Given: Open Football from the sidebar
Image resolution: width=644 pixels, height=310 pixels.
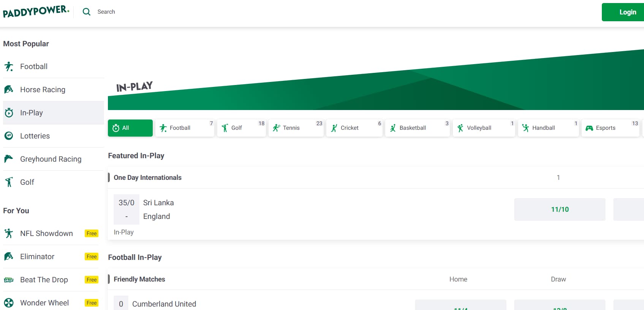Looking at the screenshot, I should pyautogui.click(x=54, y=66).
